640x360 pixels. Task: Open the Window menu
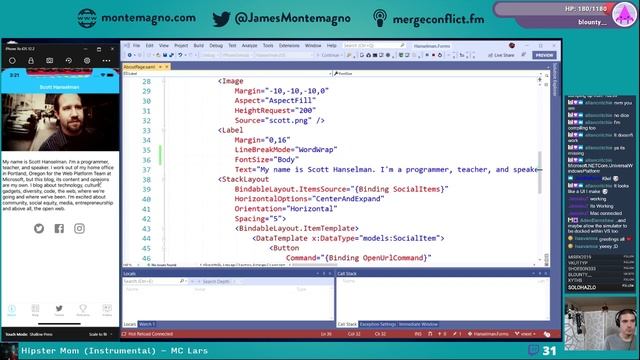point(313,46)
